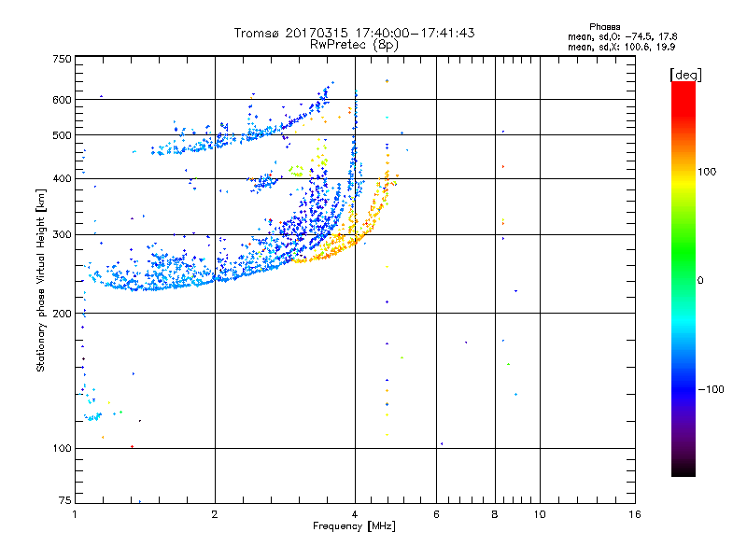
Task: Click the x-axis tick label '4'
Action: tap(355, 514)
